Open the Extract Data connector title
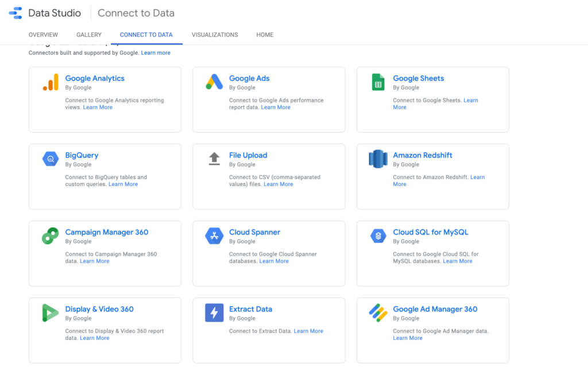 [250, 309]
